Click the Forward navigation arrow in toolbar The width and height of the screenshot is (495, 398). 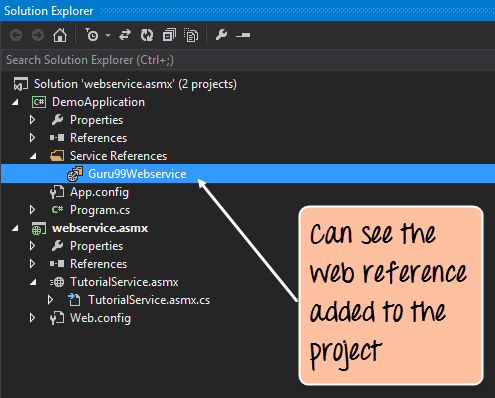pyautogui.click(x=38, y=35)
